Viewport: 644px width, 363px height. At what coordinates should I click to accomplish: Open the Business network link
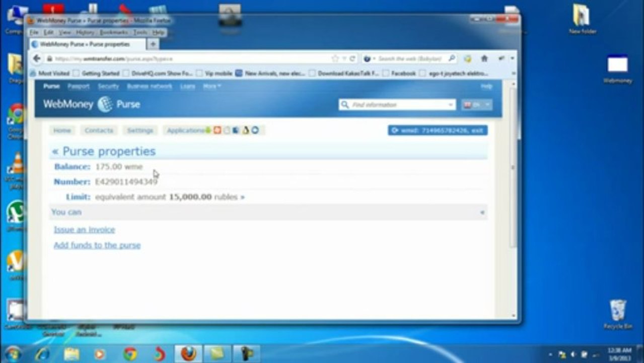(150, 86)
